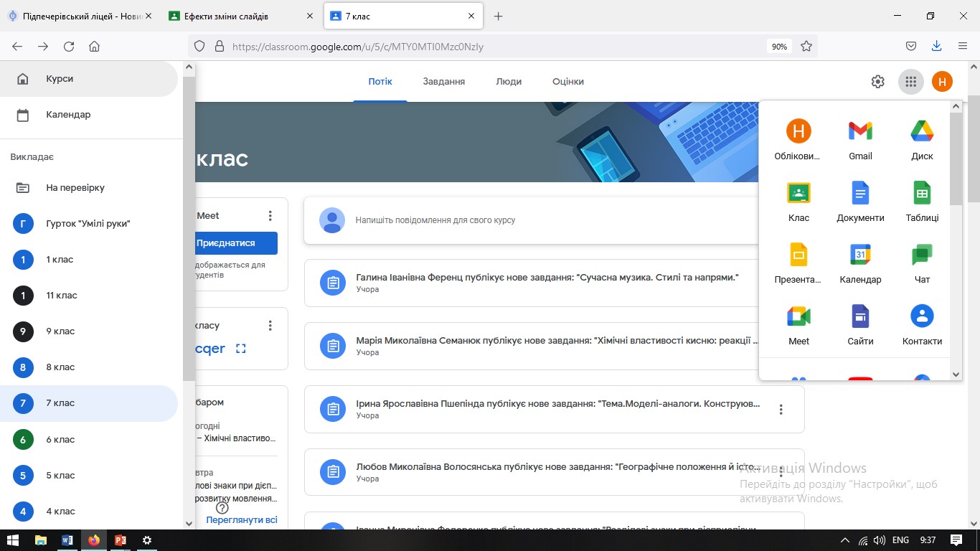This screenshot has width=980, height=551.
Task: Open options for Пшепінда's task post
Action: 781,410
